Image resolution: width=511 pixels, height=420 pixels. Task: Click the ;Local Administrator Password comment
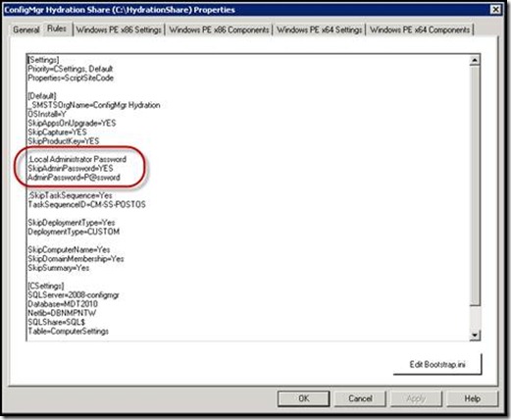pos(77,159)
